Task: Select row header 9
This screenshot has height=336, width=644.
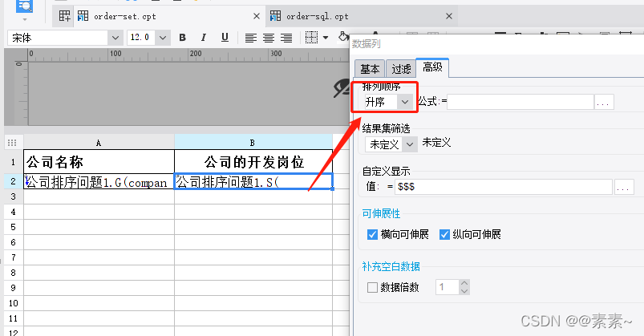Action: click(13, 288)
